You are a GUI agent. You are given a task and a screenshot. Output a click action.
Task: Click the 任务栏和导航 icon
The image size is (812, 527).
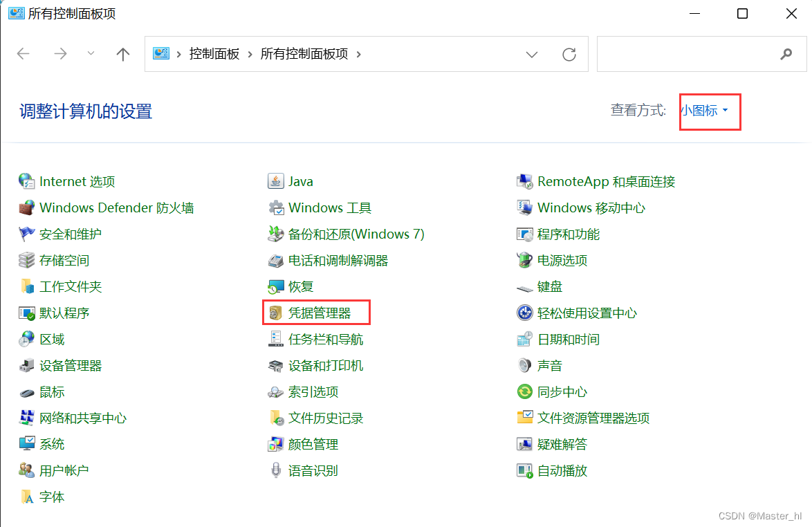pos(275,339)
